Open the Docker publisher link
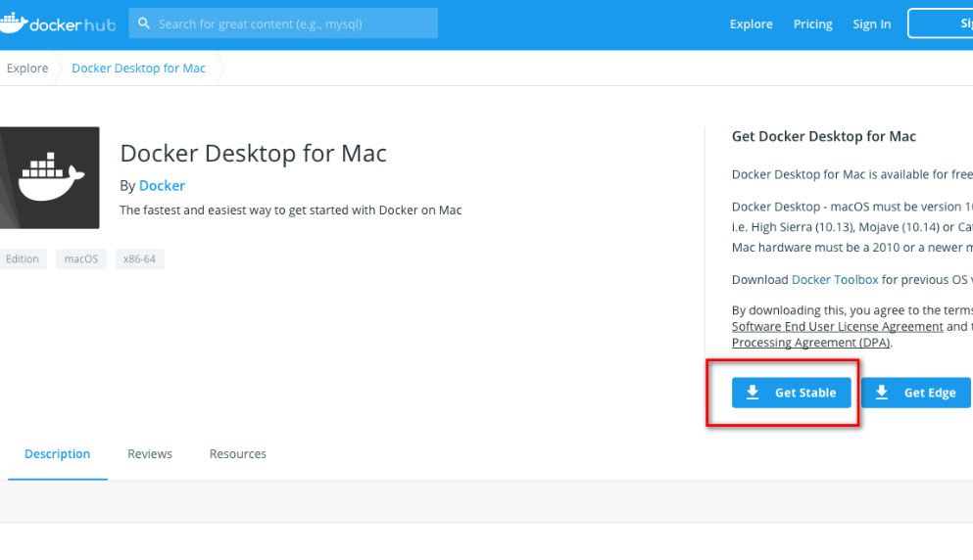Image resolution: width=973 pixels, height=560 pixels. point(162,186)
